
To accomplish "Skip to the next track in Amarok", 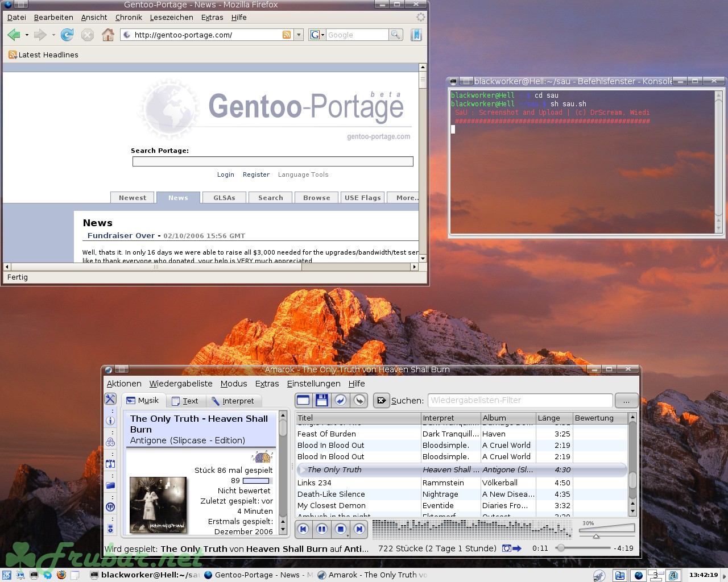I will click(359, 529).
